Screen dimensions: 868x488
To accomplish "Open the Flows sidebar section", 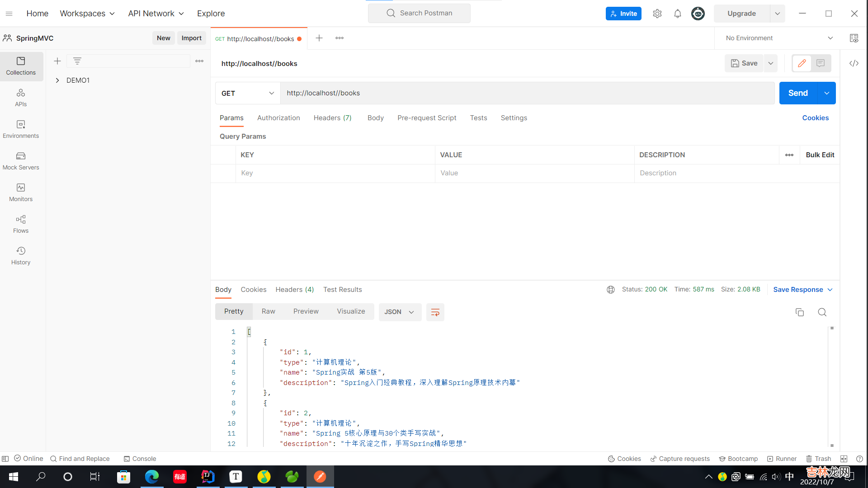I will (21, 224).
